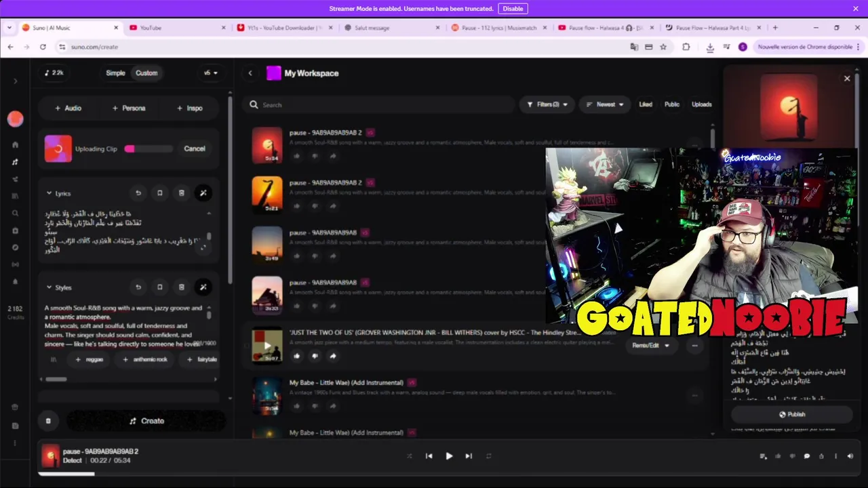Click the gift icon near sidebar bottom
Image resolution: width=868 pixels, height=488 pixels.
pyautogui.click(x=15, y=407)
